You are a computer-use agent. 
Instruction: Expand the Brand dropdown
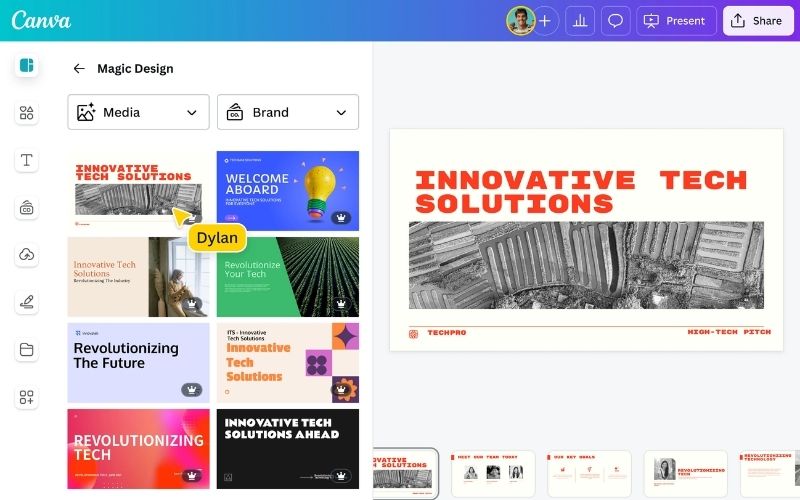(287, 112)
